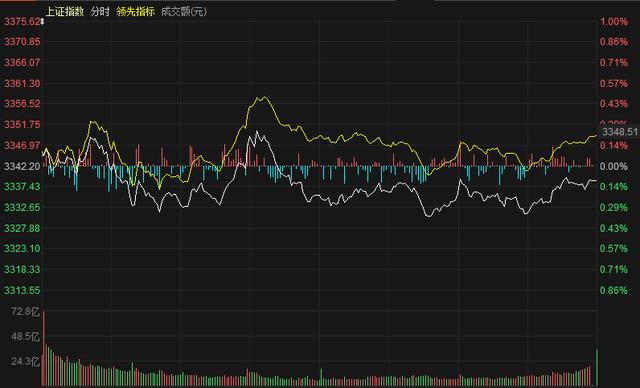Click the green 0.57% percentage label
640x388 pixels.
coord(613,248)
